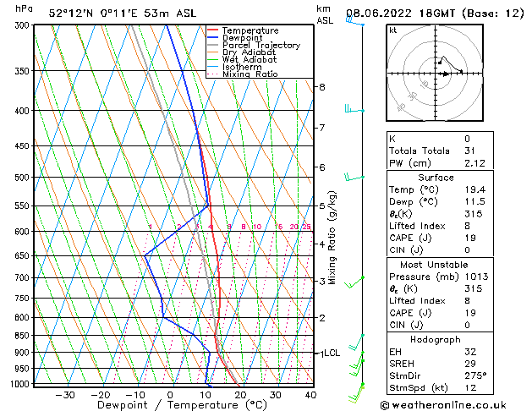Click the 500 hPa wind barb
The image size is (532, 411).
click(x=354, y=178)
